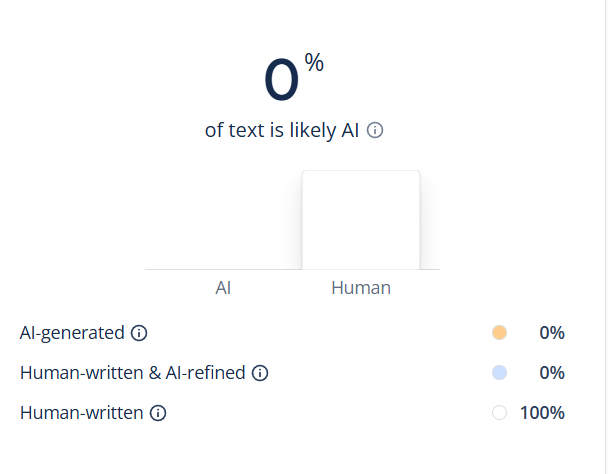
Task: Click the empty AI bar area in chart
Action: pyautogui.click(x=223, y=220)
